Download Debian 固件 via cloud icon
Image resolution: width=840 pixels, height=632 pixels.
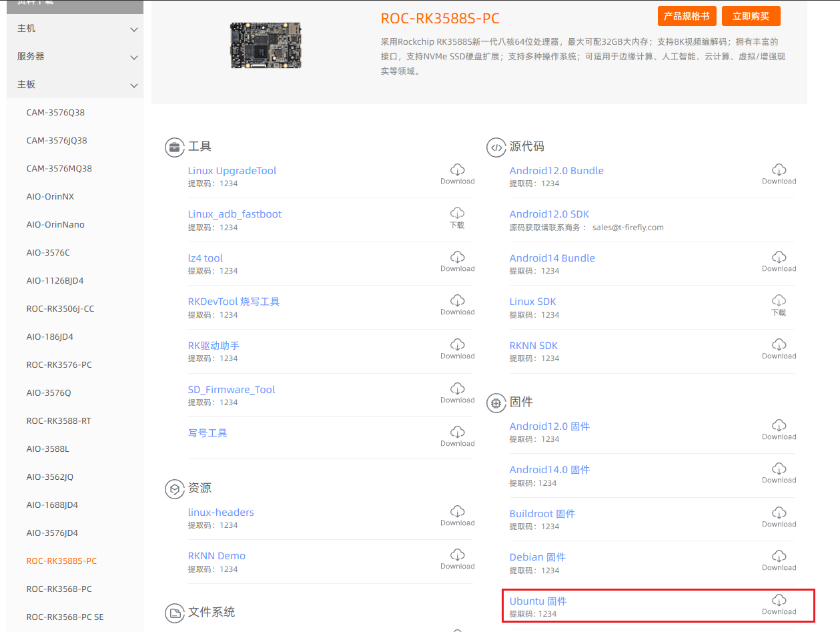[779, 556]
